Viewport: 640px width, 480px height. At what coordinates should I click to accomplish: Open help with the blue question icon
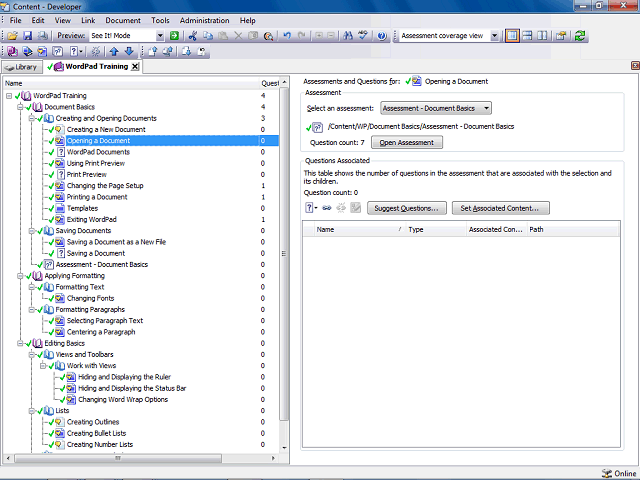coord(382,36)
